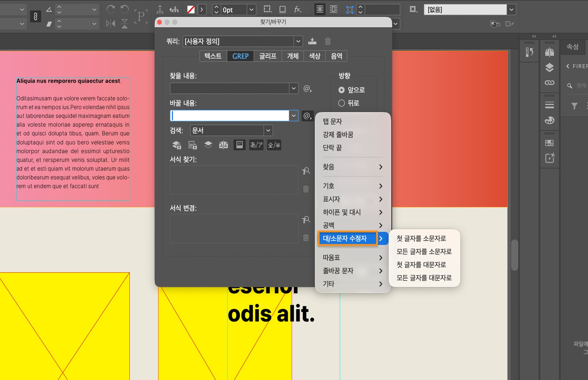588x380 pixels.
Task: Click the filter funnel icon in right panel
Action: [x=574, y=106]
